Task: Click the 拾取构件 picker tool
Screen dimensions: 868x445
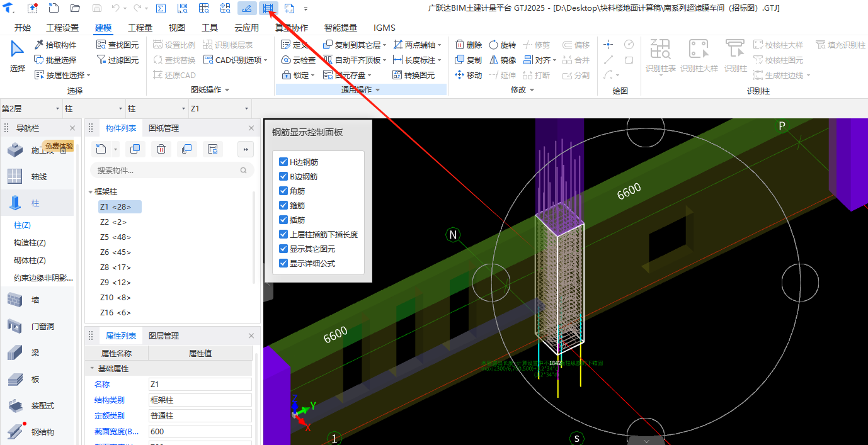Action: (x=55, y=45)
